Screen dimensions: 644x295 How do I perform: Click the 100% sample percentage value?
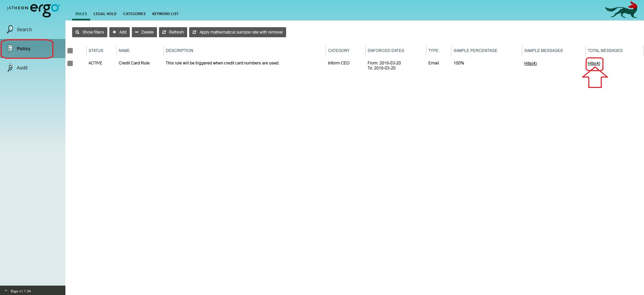pyautogui.click(x=459, y=63)
